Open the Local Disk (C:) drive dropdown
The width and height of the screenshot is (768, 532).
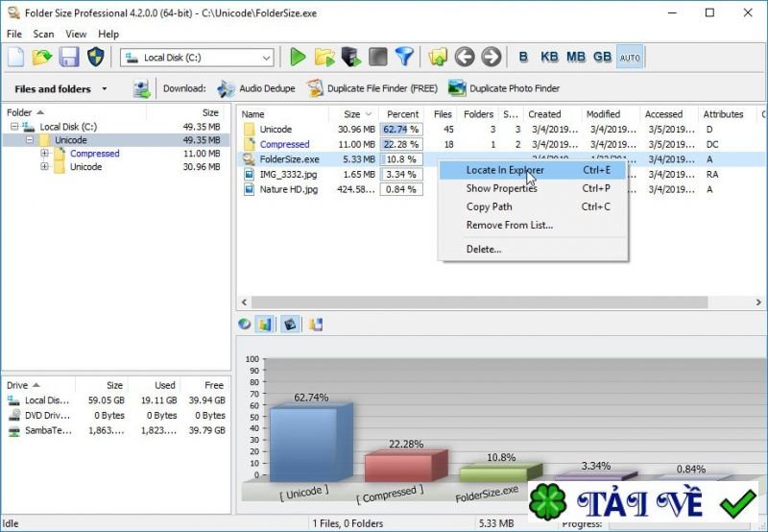coord(266,58)
